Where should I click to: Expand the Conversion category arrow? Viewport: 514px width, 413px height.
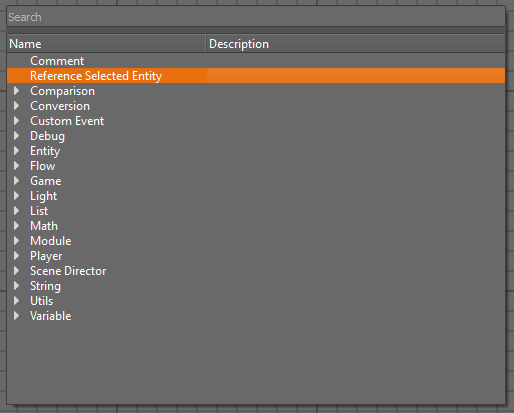click(16, 106)
